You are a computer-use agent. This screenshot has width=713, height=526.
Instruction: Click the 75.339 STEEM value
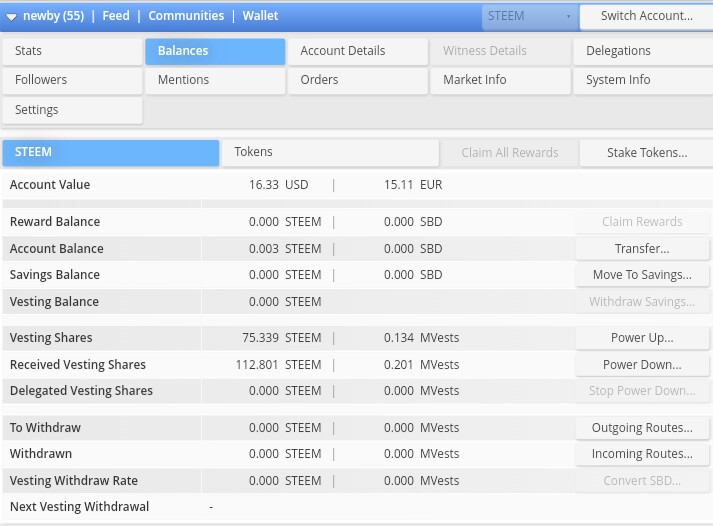click(x=281, y=338)
